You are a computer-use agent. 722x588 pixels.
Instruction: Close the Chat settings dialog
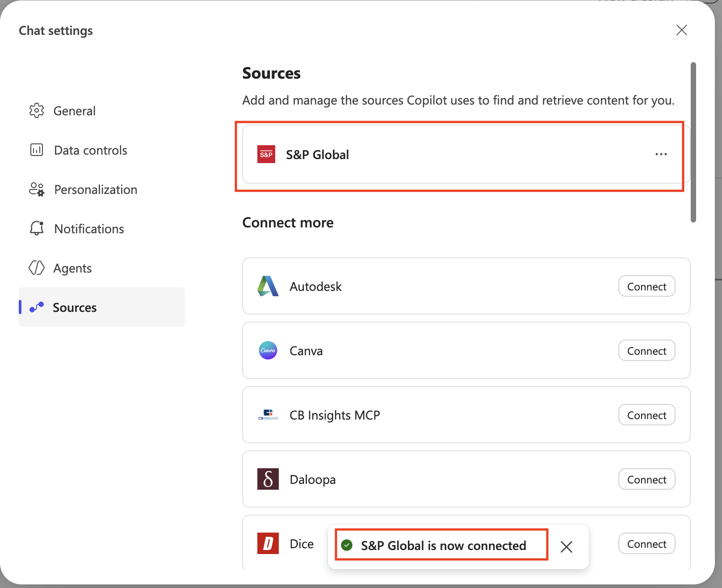pyautogui.click(x=682, y=30)
